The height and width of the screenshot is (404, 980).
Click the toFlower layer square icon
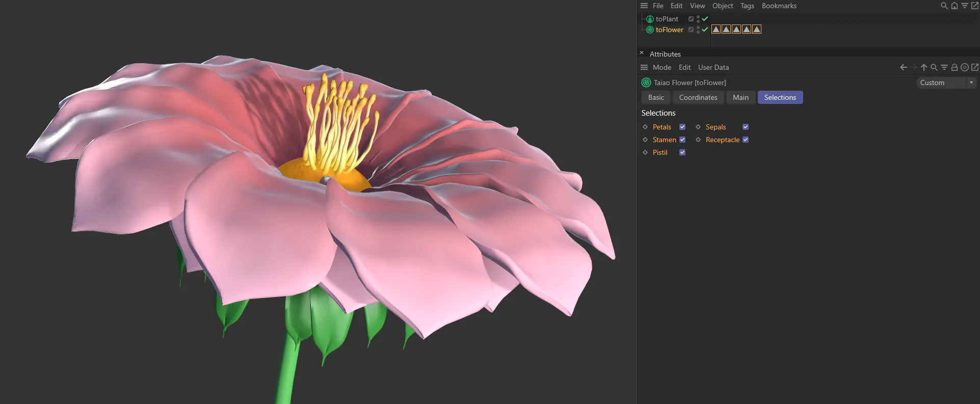(691, 30)
